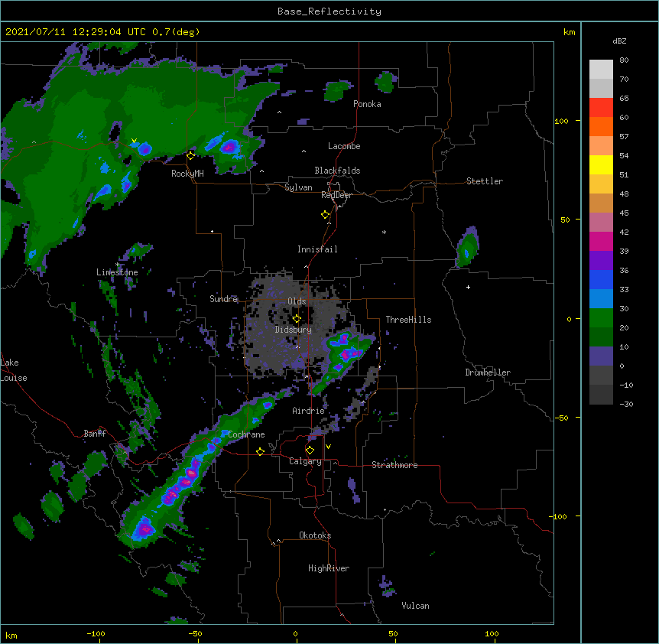The image size is (659, 644).
Task: Click the -50 km label on bottom axis
Action: (x=195, y=633)
